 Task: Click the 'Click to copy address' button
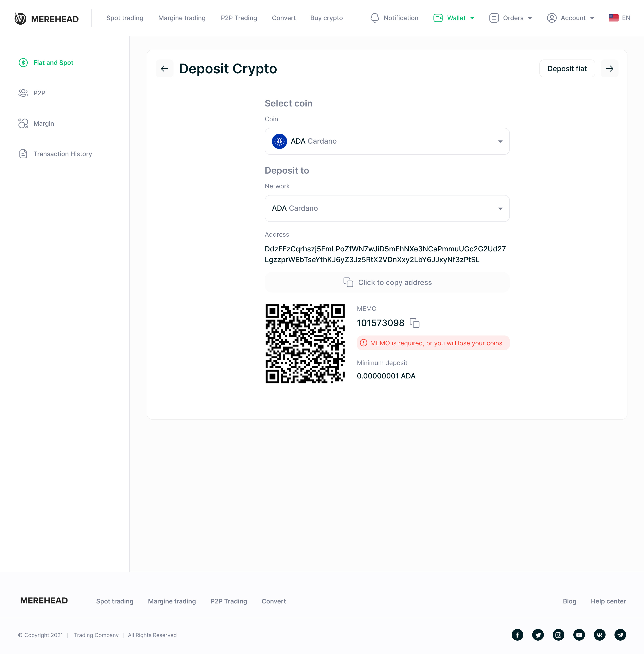387,282
